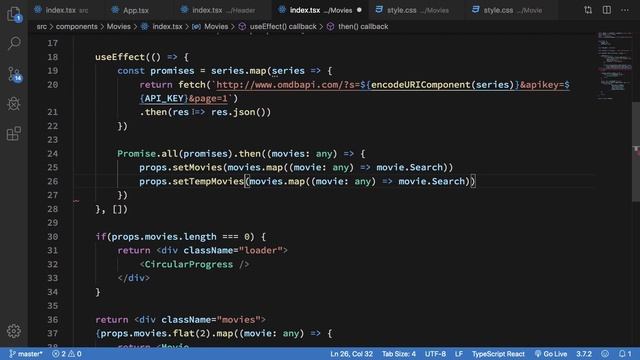The height and width of the screenshot is (360, 640).
Task: Select the components breadcrumb segment
Action: point(76,27)
